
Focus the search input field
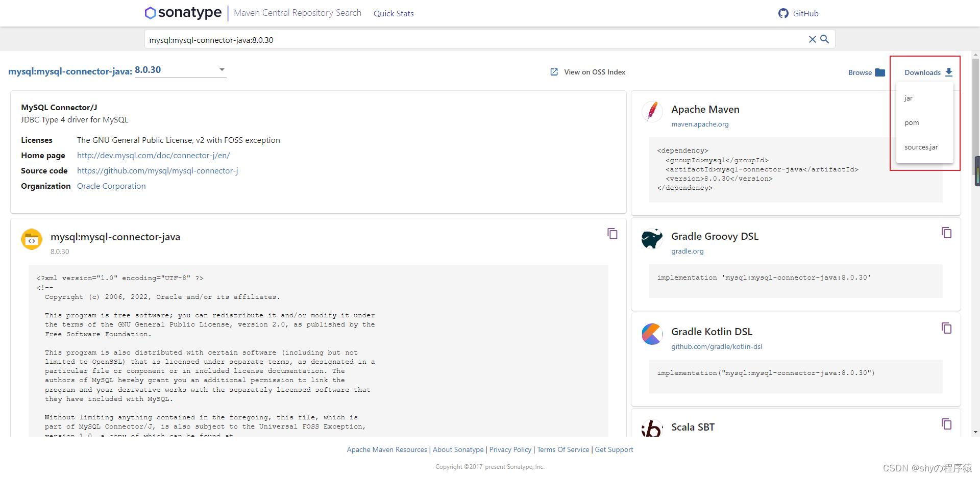477,39
